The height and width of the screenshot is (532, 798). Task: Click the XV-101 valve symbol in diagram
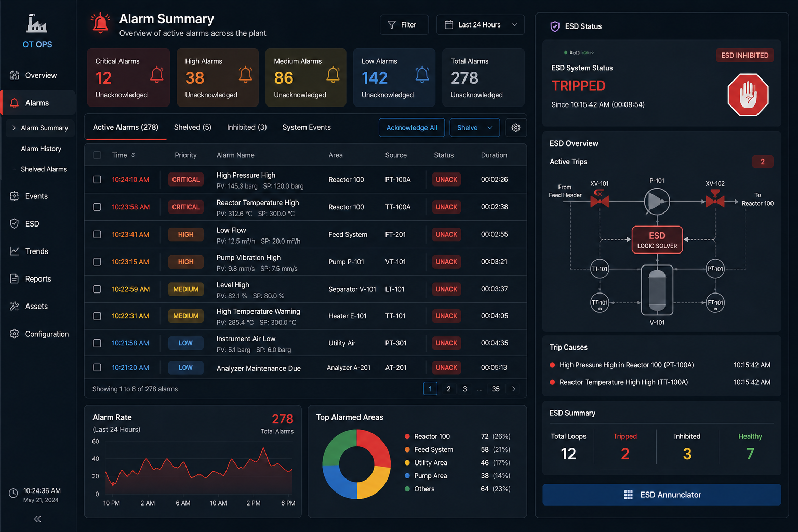point(600,200)
